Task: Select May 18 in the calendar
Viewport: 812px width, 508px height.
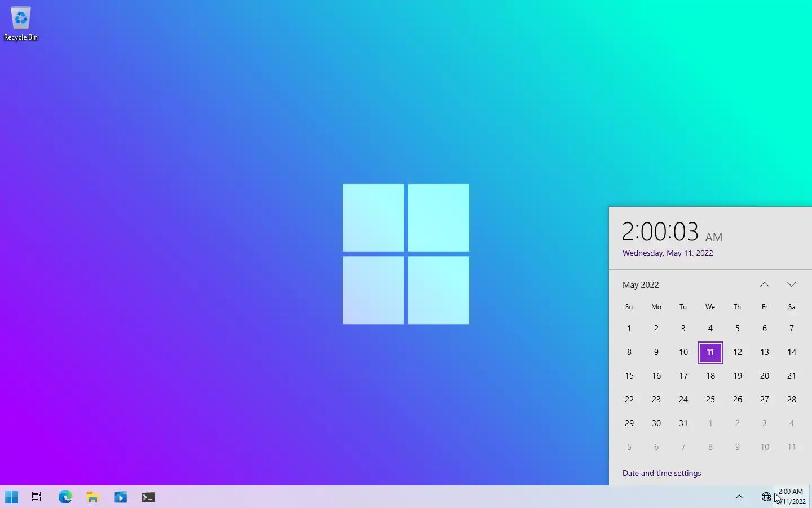Action: pos(710,376)
